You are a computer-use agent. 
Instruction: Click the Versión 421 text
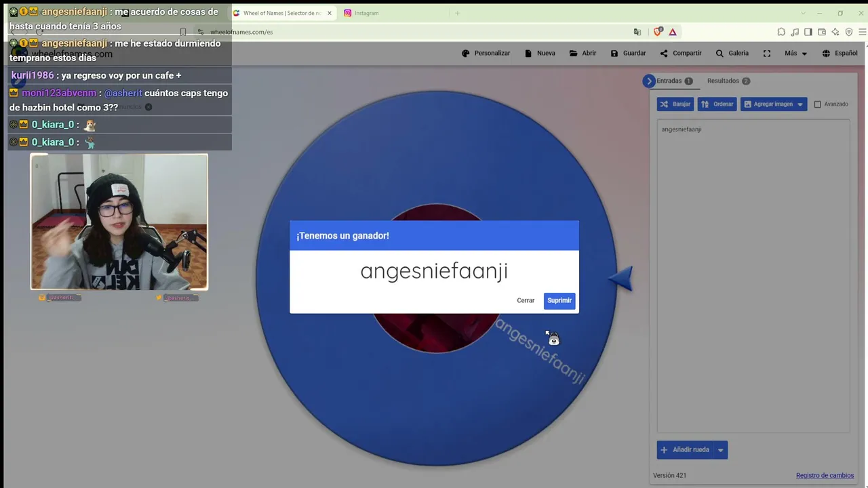(x=669, y=475)
